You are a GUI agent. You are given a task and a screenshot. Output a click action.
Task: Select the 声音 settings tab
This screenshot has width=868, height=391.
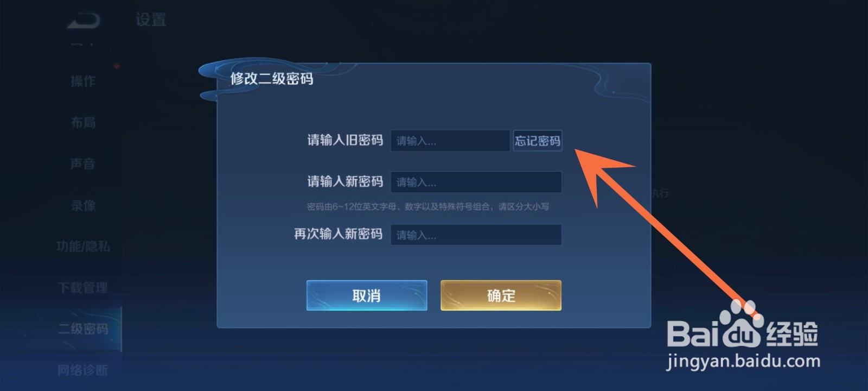tap(83, 164)
